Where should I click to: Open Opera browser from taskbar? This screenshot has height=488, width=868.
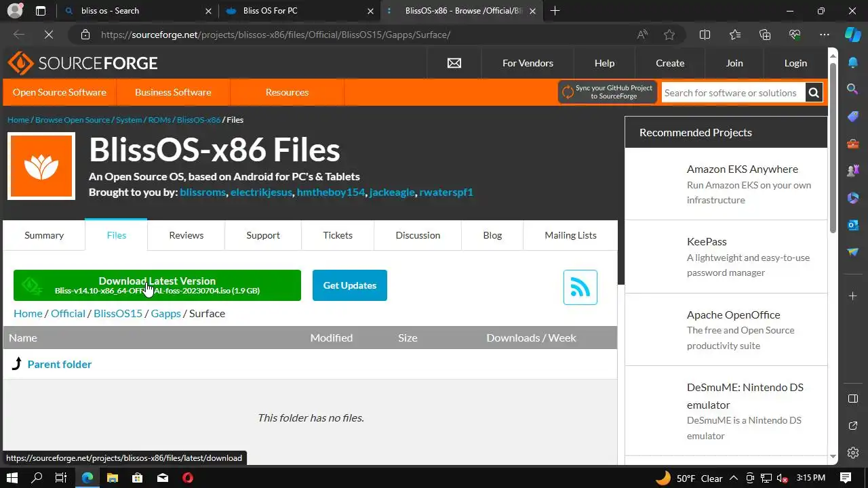[188, 478]
